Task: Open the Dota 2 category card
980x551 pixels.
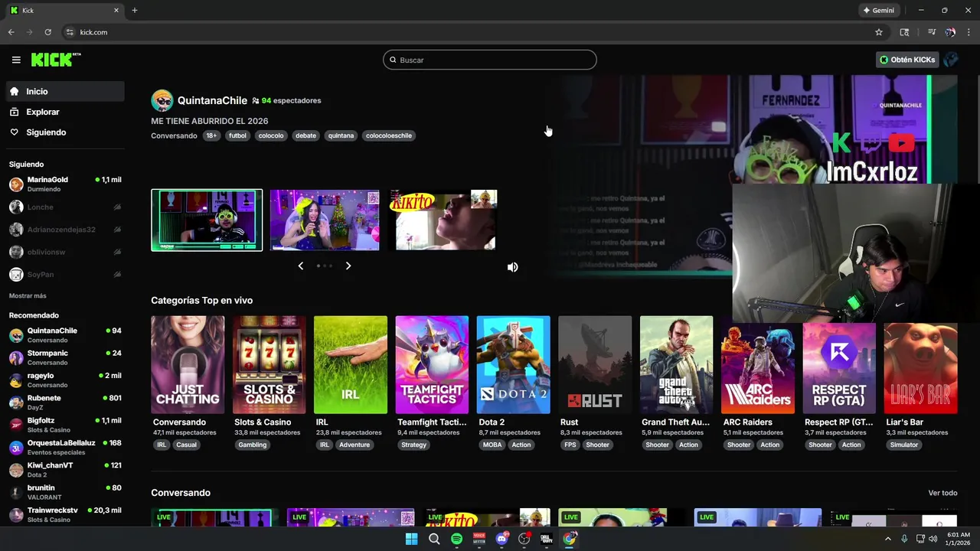Action: tap(513, 365)
